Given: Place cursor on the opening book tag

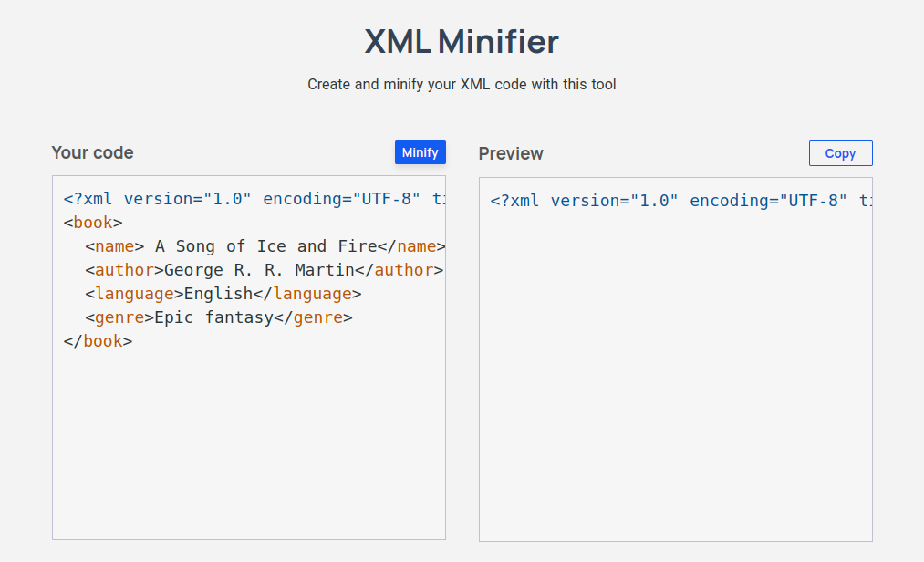Looking at the screenshot, I should 93,223.
